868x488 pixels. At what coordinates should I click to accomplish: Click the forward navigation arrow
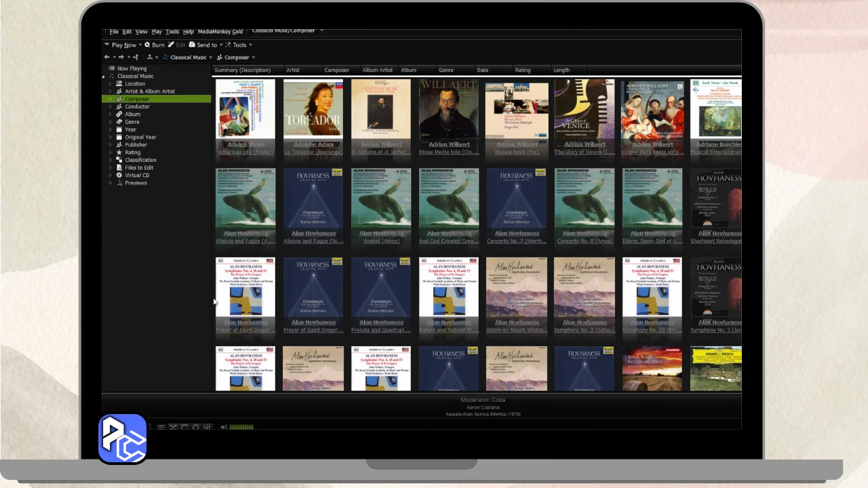pos(121,58)
